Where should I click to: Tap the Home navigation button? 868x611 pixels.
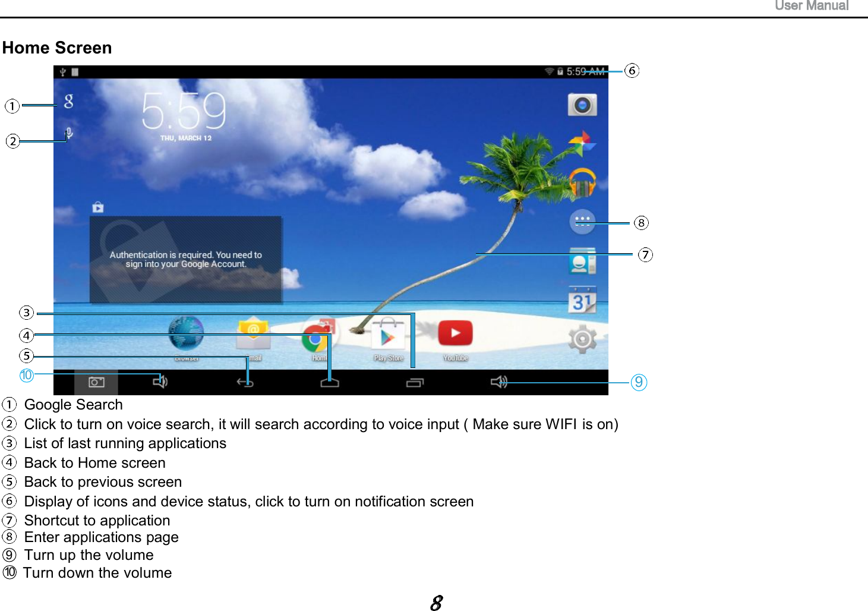(x=330, y=382)
